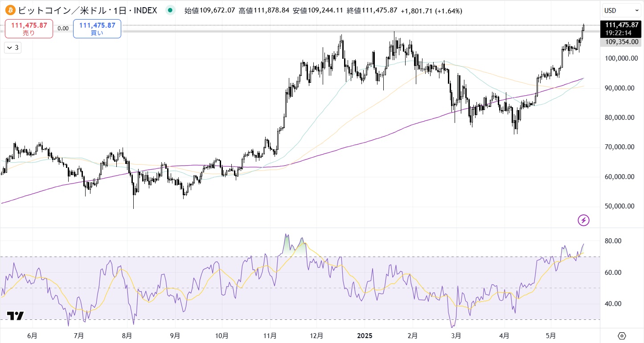Screen dimensions: 644x343
Task: Click the 5月 label on time axis
Action: pos(551,335)
